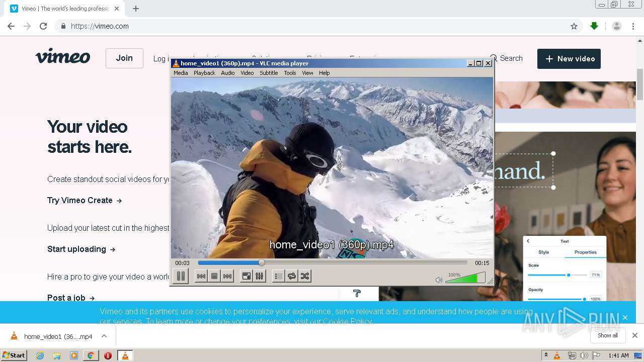
Task: Click VLC cone in system tray
Action: pos(557,355)
